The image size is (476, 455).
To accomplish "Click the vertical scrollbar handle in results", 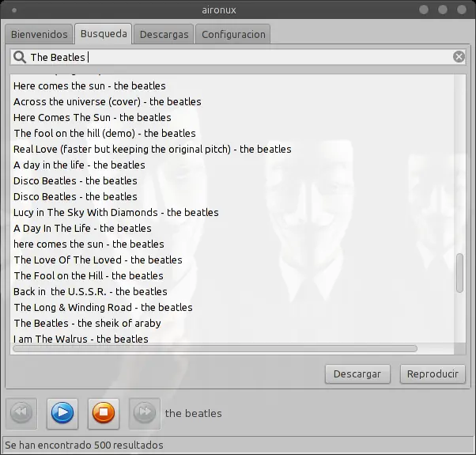I will click(460, 273).
